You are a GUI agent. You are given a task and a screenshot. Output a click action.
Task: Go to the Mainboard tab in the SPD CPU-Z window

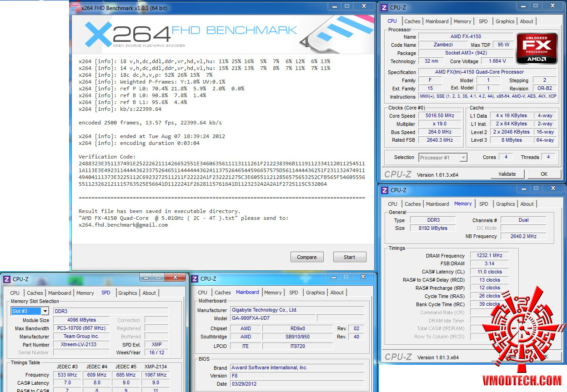pyautogui.click(x=60, y=293)
